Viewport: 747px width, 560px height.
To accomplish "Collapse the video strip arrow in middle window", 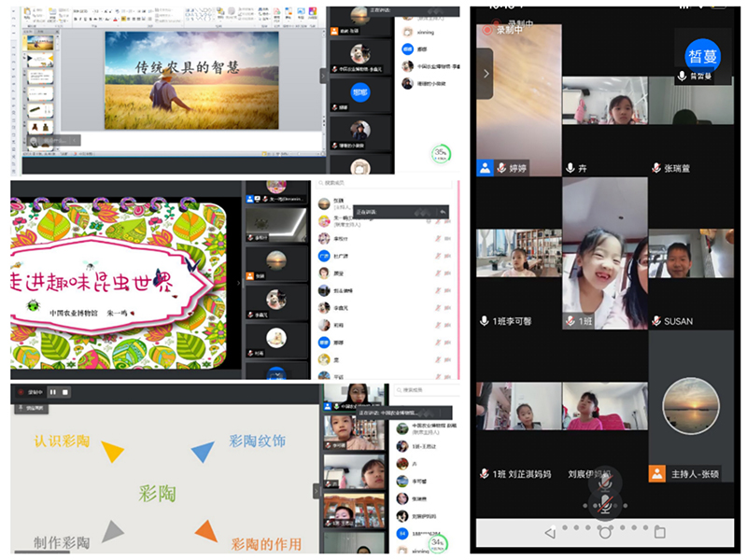I will (x=239, y=283).
